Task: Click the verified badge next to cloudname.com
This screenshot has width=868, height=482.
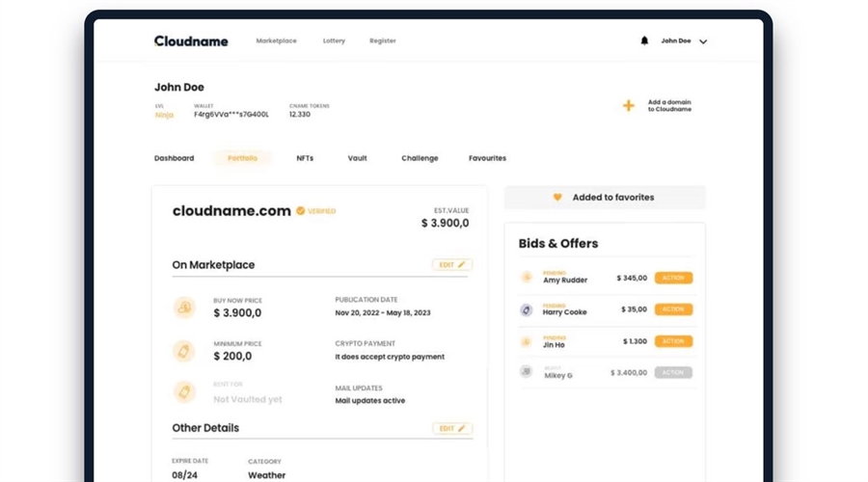Action: pyautogui.click(x=301, y=211)
